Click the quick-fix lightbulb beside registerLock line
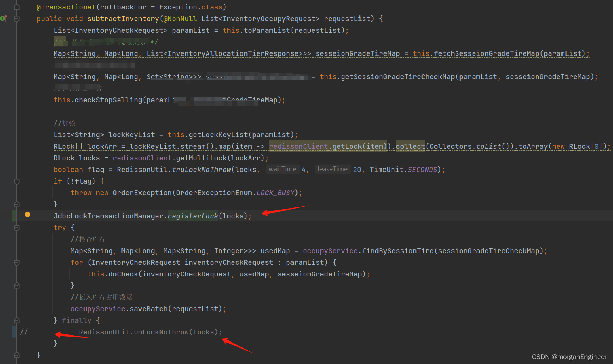613x364 pixels. (x=27, y=216)
